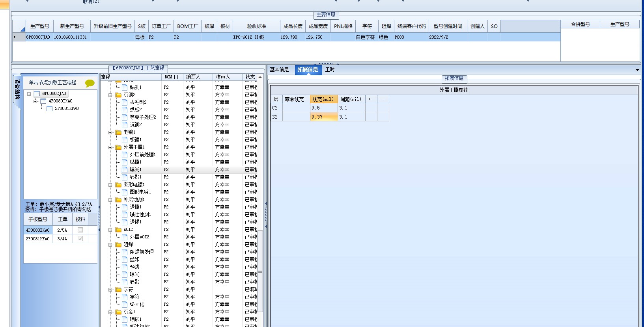Collapse the 图形电镀1 process group

[x=111, y=185]
